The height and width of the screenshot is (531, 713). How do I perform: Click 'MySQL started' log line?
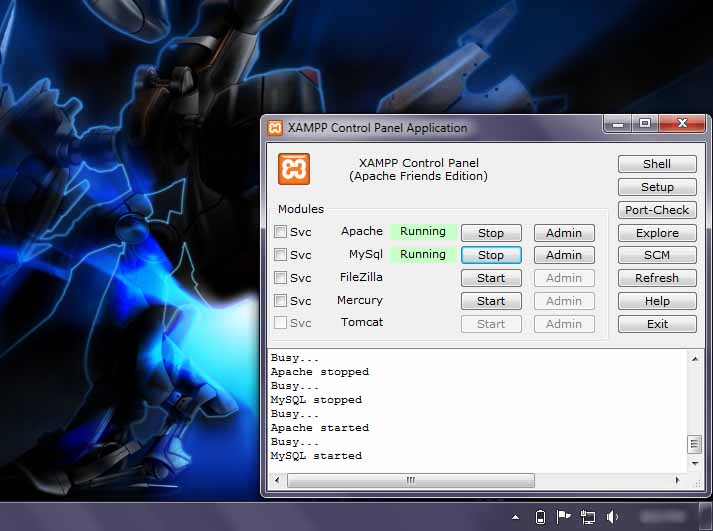click(316, 456)
